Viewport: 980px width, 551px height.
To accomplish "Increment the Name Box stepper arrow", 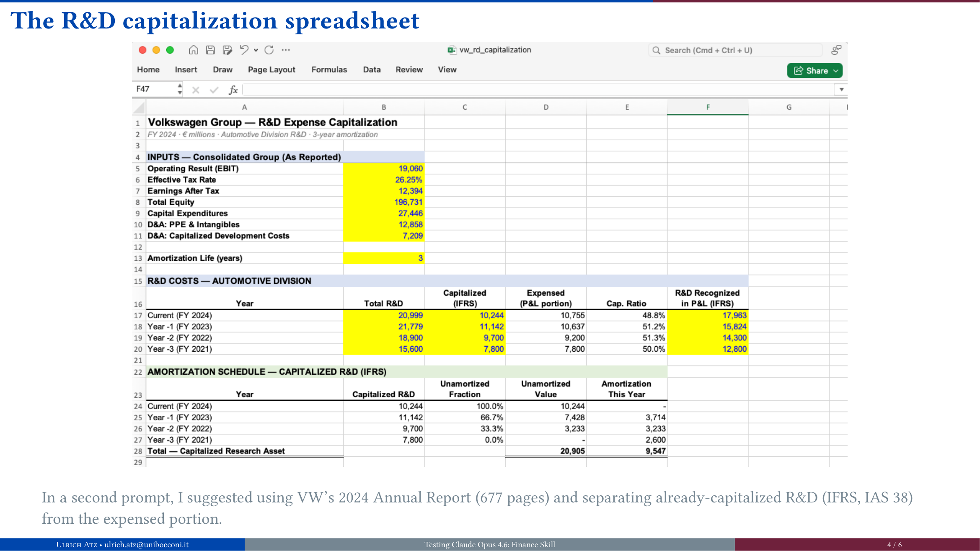I will point(179,86).
